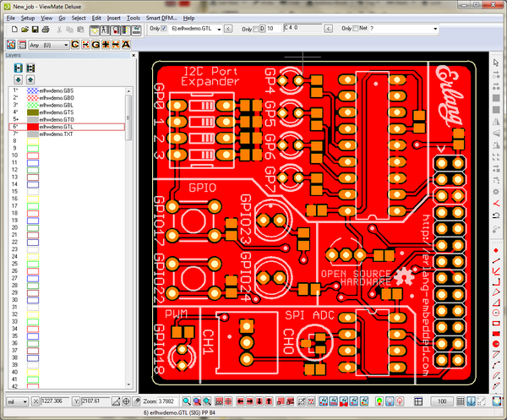Click the zoom magnifier icon in bottom toolbar
The height and width of the screenshot is (420, 507).
point(187,401)
